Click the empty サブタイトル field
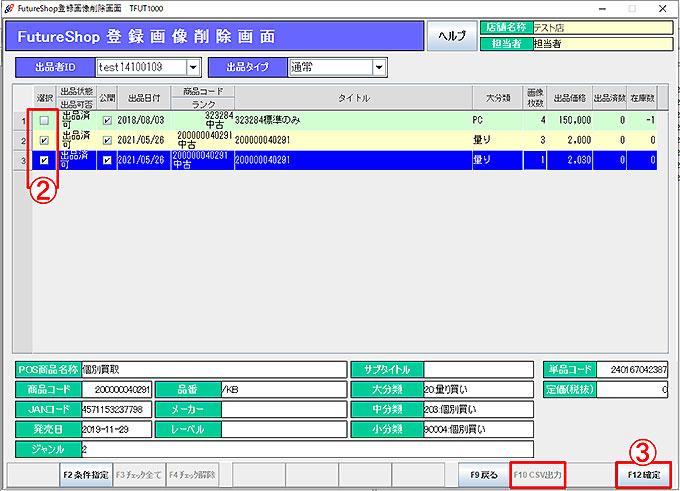Screen dimensions: 680x491 [476, 369]
